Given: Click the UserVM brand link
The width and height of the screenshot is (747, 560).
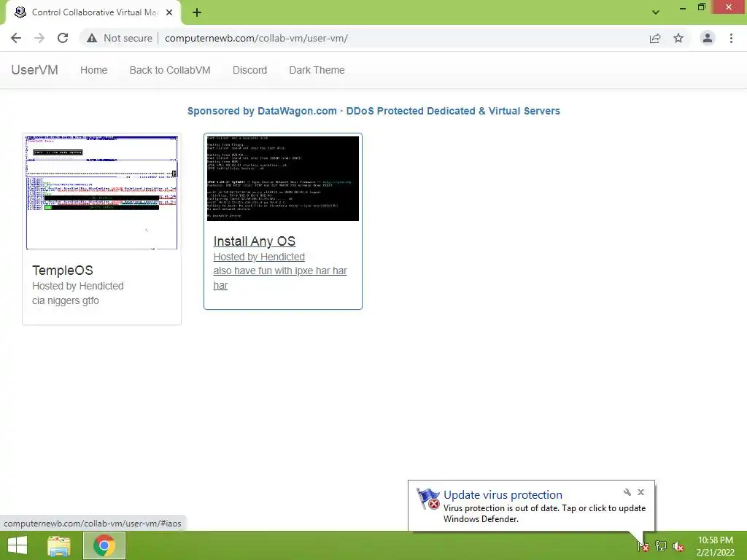Looking at the screenshot, I should click(x=35, y=70).
